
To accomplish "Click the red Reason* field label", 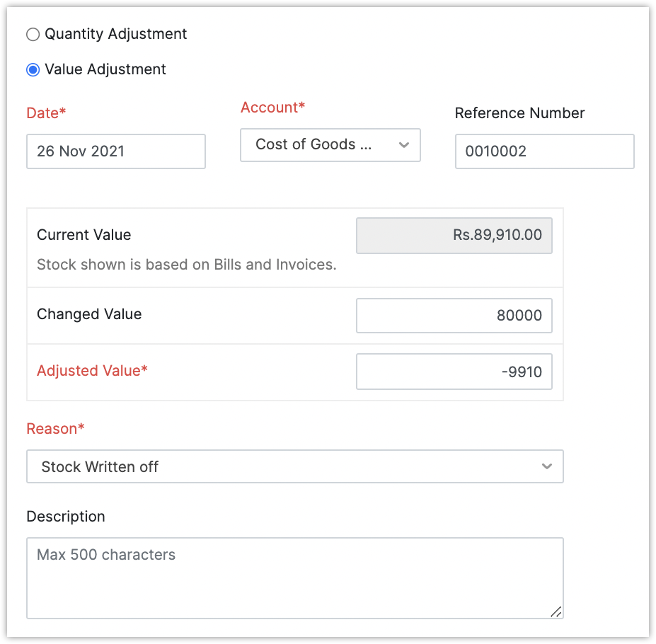I will click(x=55, y=429).
